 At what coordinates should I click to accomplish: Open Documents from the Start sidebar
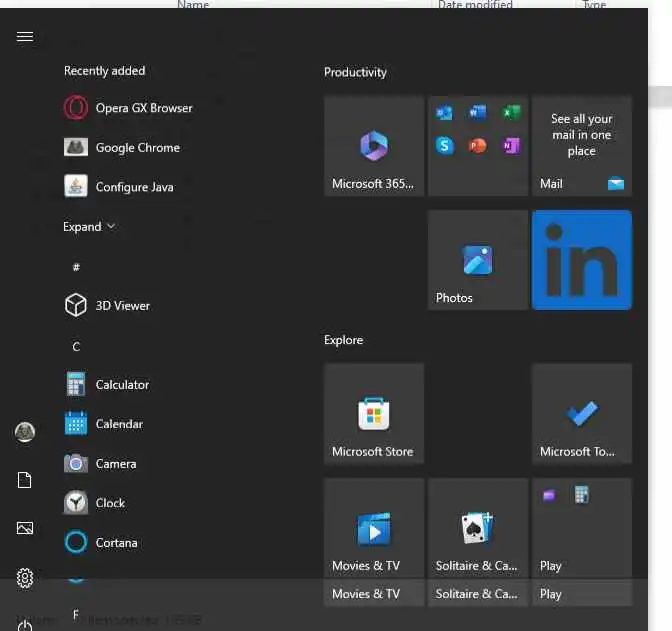[24, 480]
